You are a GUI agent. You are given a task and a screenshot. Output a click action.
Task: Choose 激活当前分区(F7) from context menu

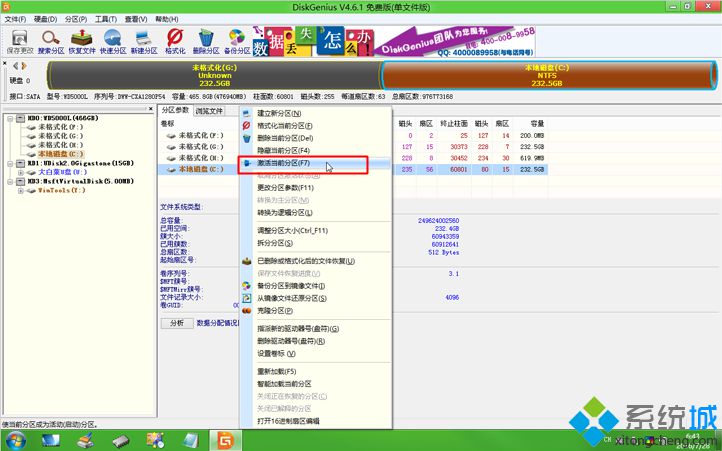(315, 163)
